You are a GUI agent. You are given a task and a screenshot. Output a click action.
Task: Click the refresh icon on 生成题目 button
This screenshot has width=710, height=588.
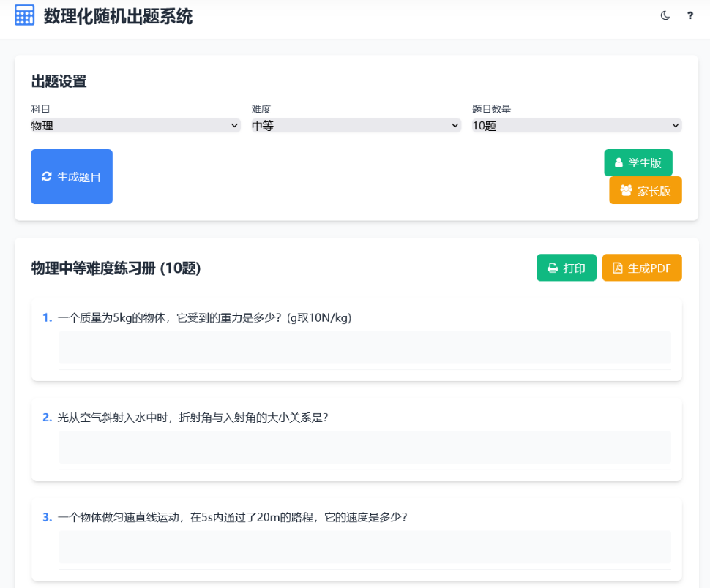(x=48, y=176)
